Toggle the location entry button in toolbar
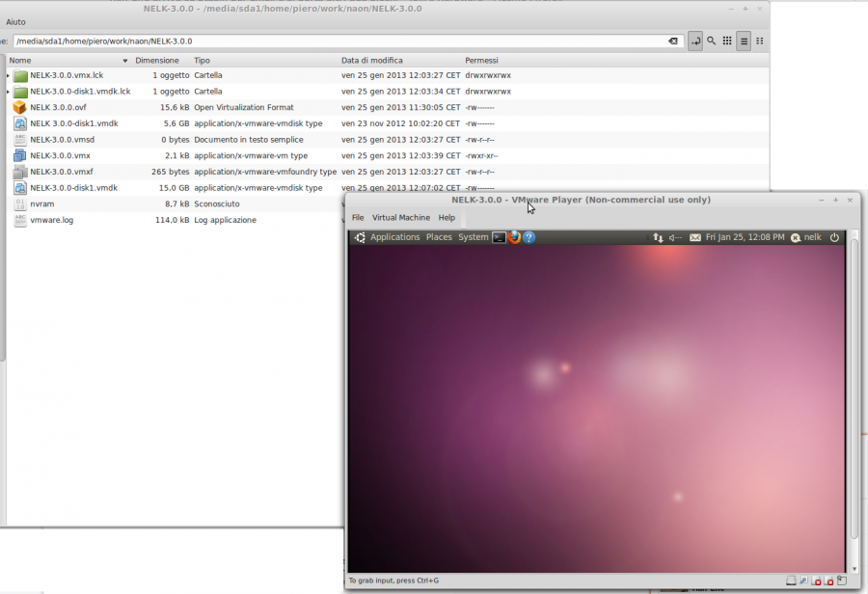Screen dimensions: 868x594 tap(694, 41)
